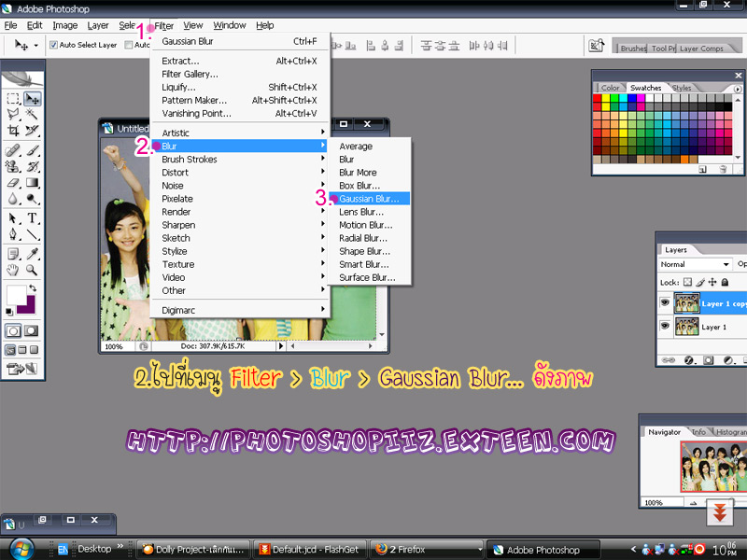Expand Digimarc submenu
This screenshot has height=560, width=747.
tap(241, 310)
